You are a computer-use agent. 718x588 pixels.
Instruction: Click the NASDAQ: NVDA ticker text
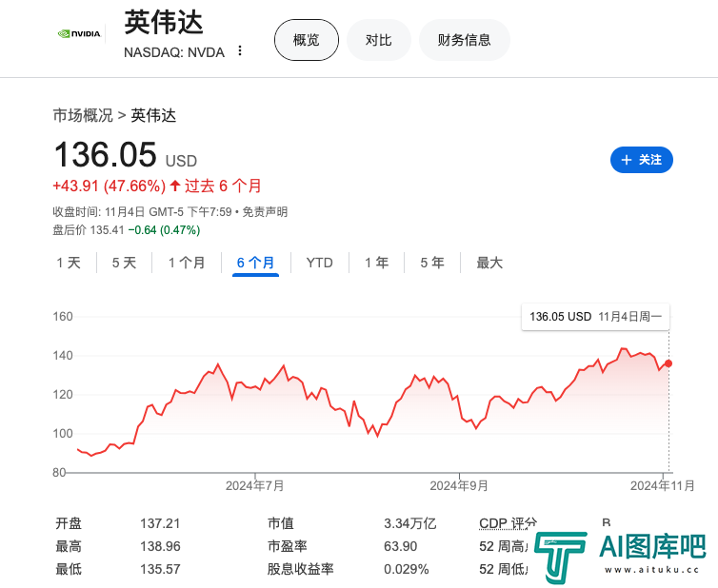point(174,52)
